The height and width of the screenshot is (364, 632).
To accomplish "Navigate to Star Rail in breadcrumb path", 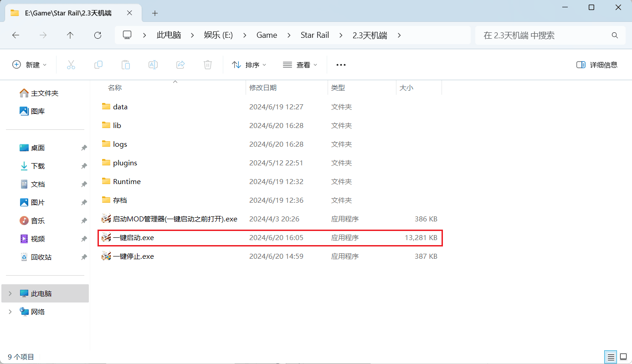I will click(314, 35).
